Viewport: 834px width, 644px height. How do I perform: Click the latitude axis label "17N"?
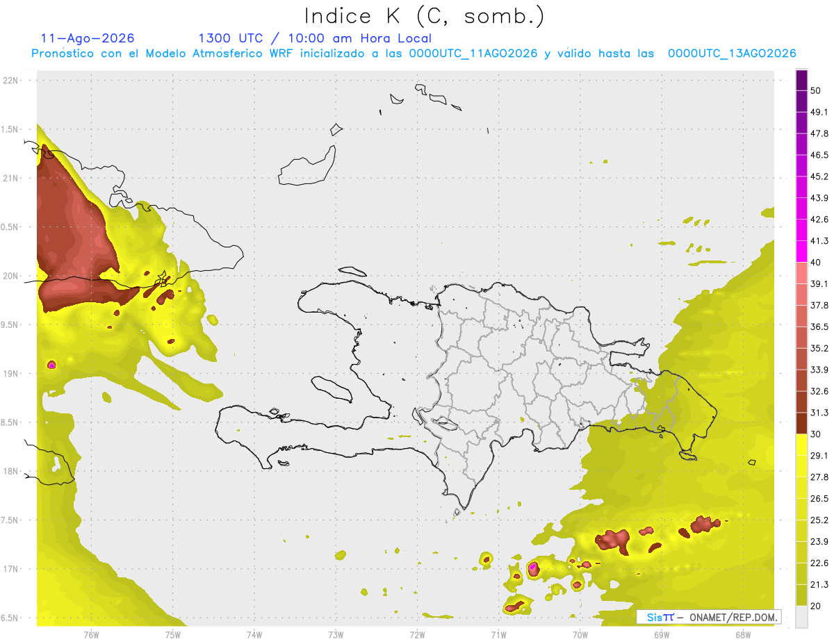(12, 570)
